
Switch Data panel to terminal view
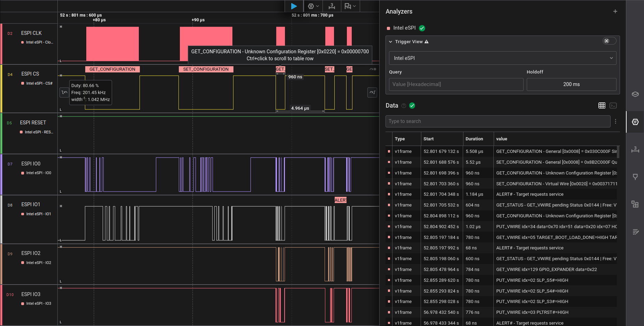613,106
